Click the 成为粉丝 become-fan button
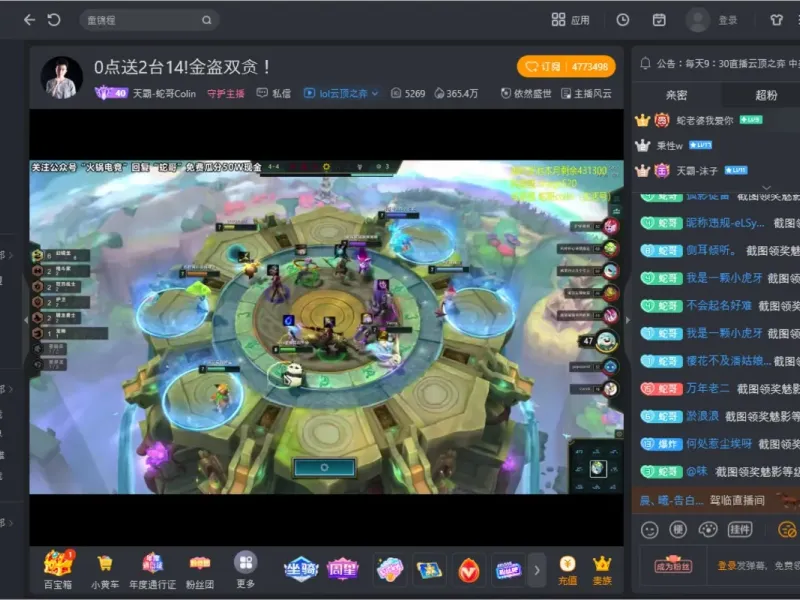The image size is (800, 600). point(673,564)
